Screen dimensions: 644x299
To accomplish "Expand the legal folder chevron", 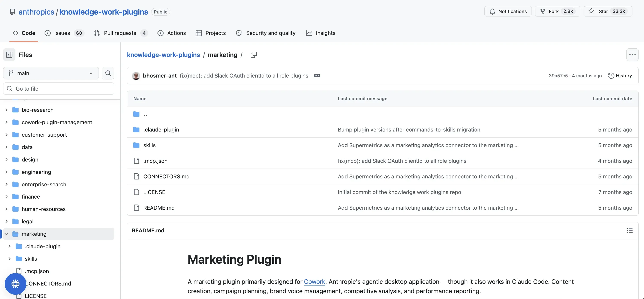I will coord(6,221).
